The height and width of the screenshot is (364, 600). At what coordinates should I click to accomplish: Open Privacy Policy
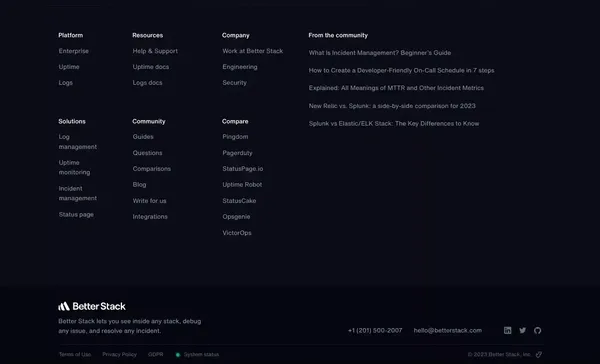pyautogui.click(x=119, y=354)
